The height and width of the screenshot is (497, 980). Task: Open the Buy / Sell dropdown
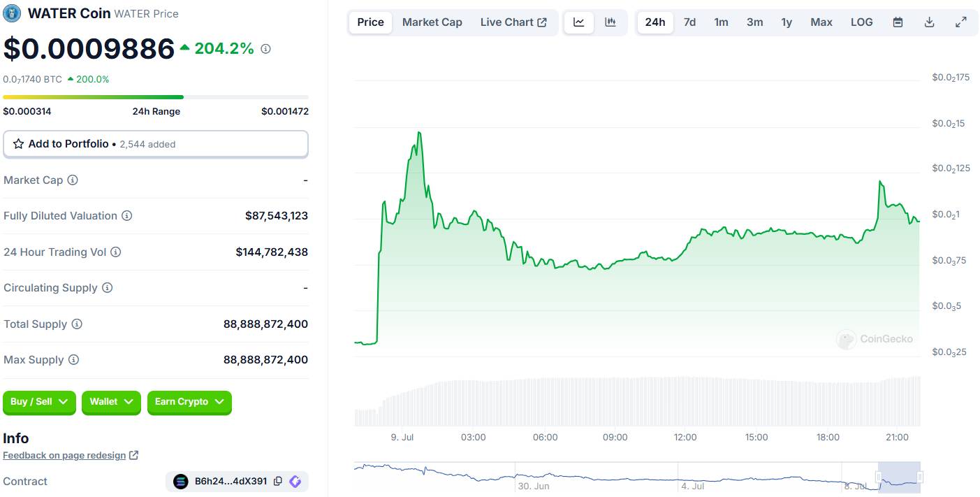(x=39, y=402)
